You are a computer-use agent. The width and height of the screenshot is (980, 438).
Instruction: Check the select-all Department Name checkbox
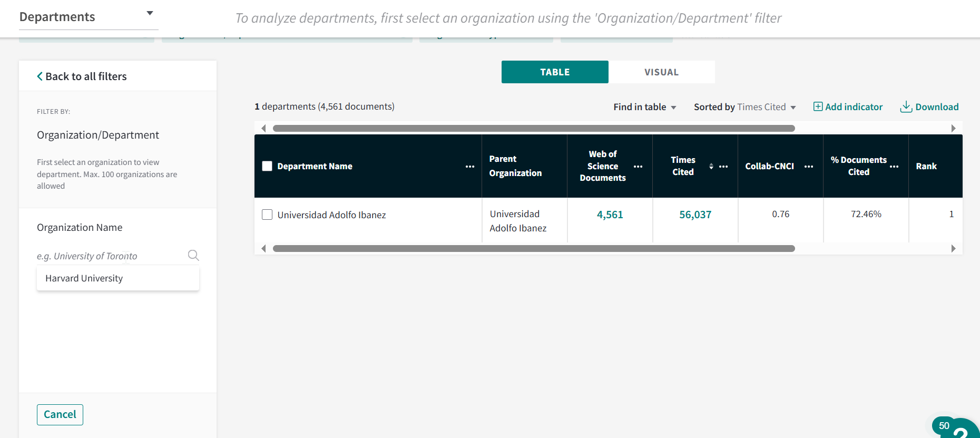[267, 166]
